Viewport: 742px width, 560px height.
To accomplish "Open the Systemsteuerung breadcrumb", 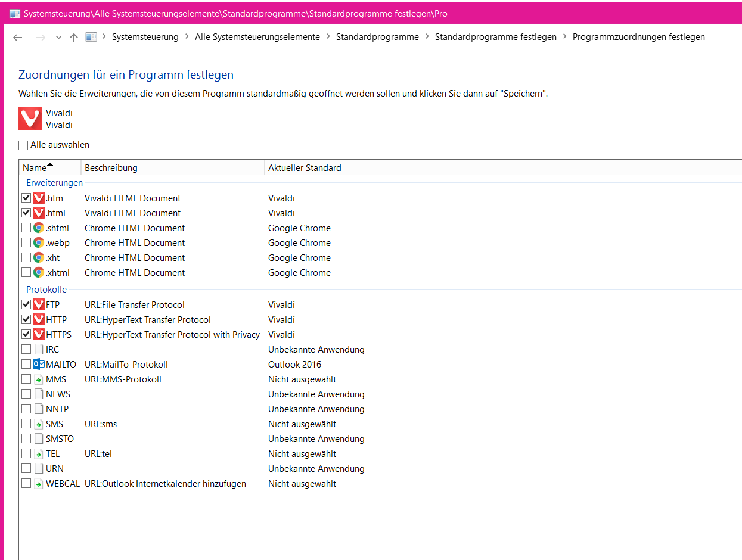I will coord(145,37).
